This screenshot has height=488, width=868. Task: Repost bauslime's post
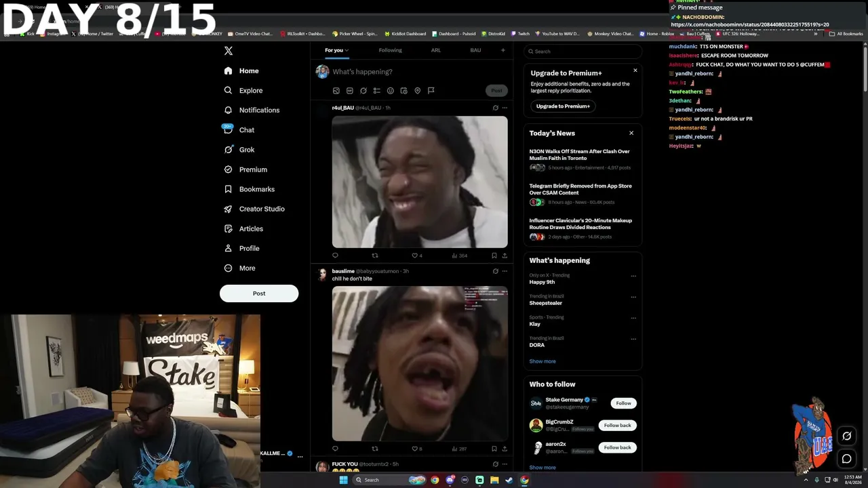pos(375,449)
